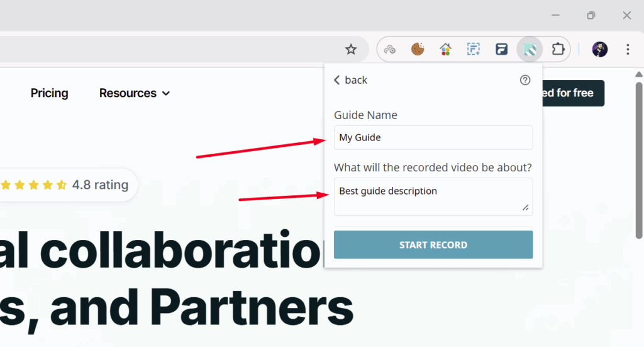Click the cookie extension icon
The width and height of the screenshot is (644, 347).
(x=418, y=49)
